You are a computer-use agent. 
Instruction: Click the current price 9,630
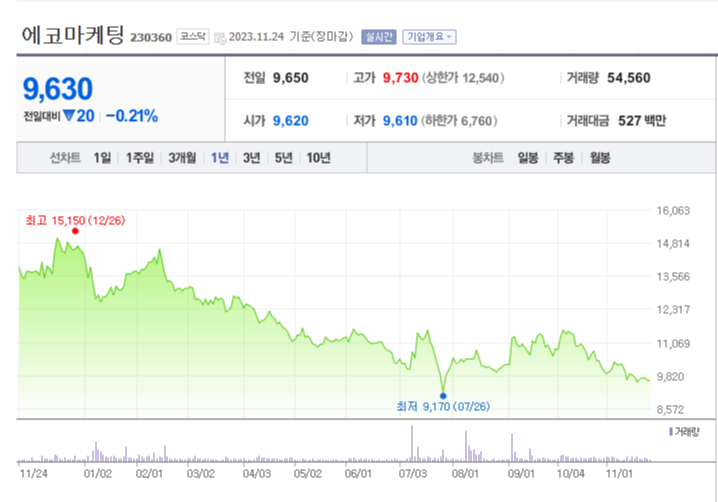pos(58,88)
